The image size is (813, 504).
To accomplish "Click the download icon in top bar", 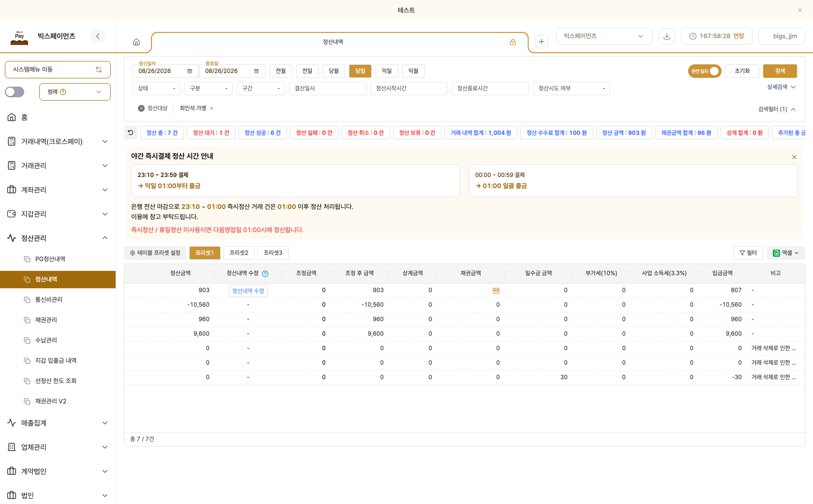I will coord(667,36).
